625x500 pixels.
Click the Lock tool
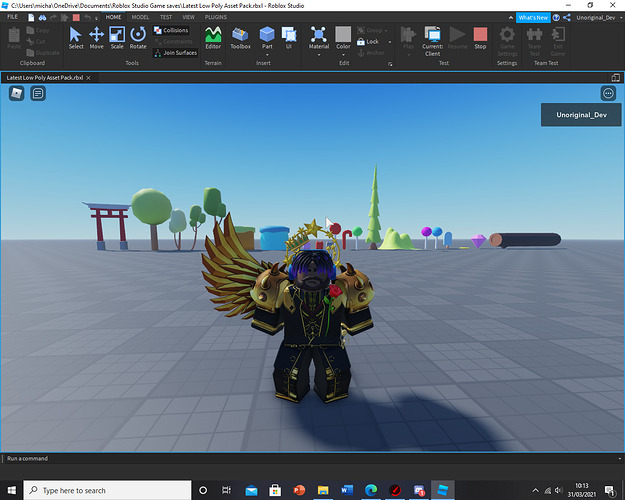click(x=368, y=41)
